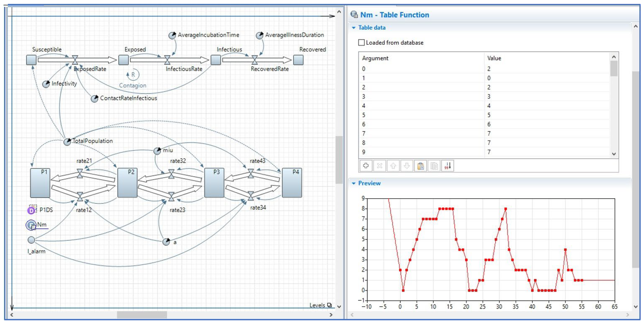
Task: Open the Levels expander on canvas
Action: click(x=329, y=305)
